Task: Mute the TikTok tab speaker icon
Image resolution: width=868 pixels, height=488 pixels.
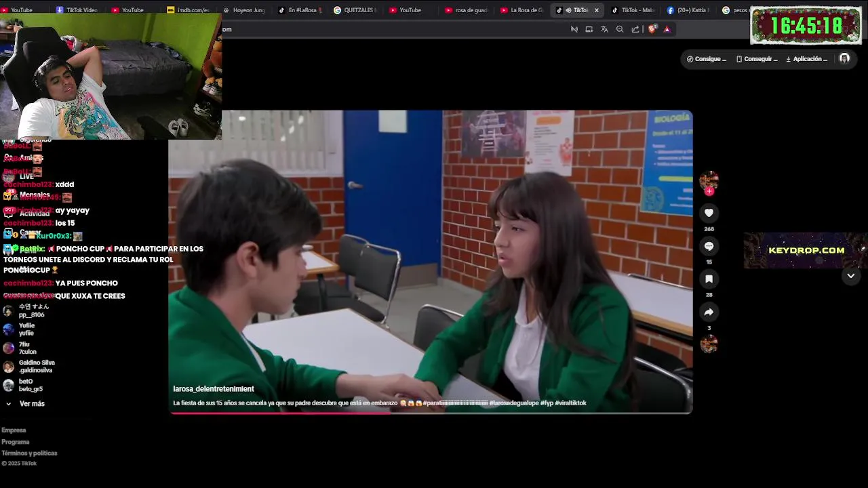Action: click(x=568, y=10)
